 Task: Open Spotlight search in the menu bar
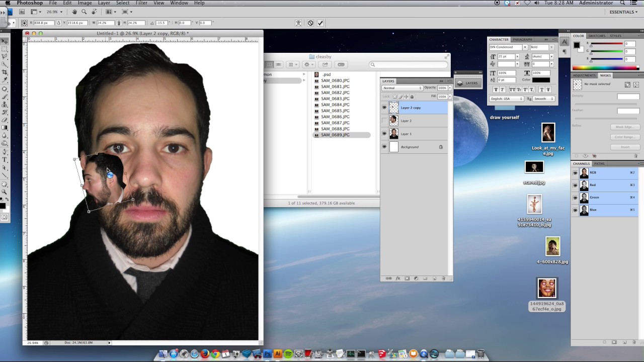pyautogui.click(x=622, y=3)
